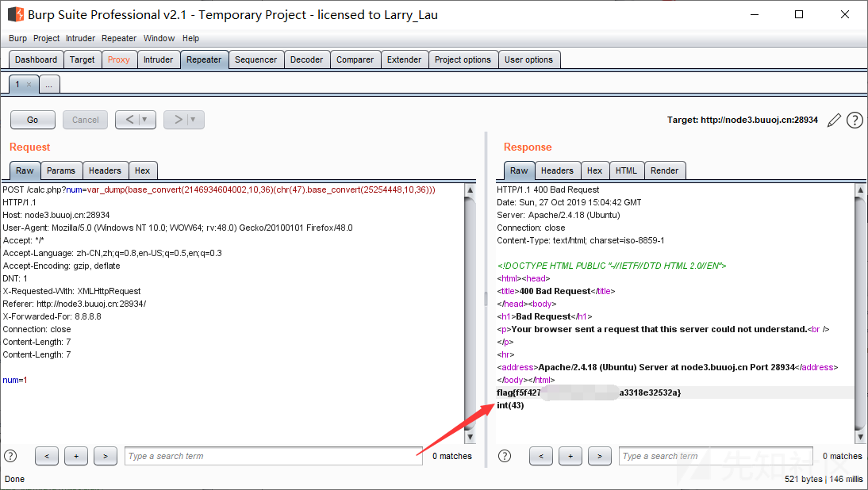Switch to the Extender tab
868x490 pixels.
click(404, 59)
